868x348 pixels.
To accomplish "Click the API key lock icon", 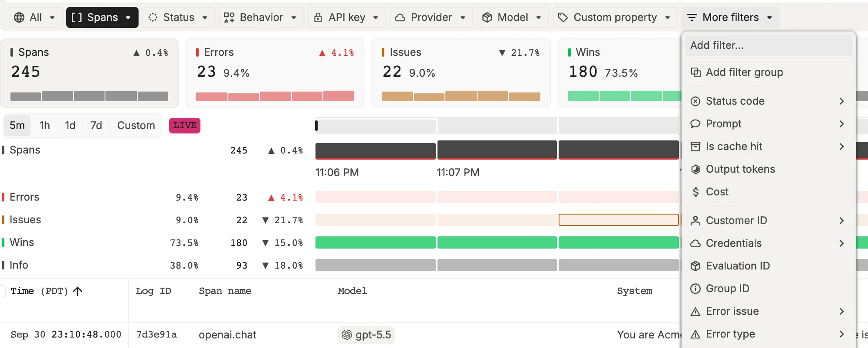I will coord(318,17).
